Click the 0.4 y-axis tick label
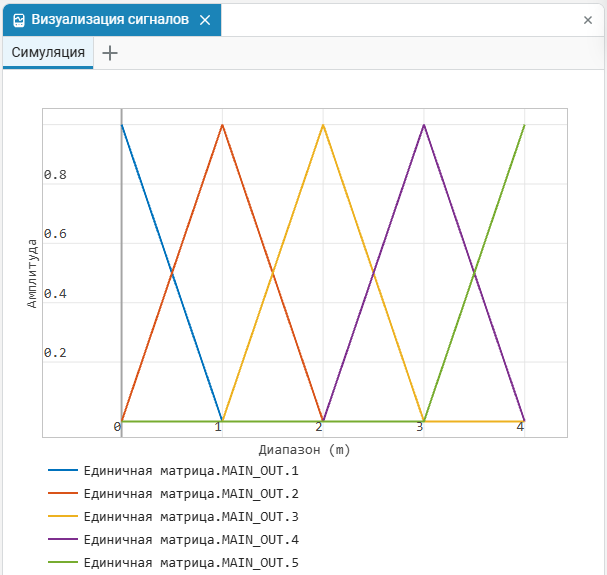 pyautogui.click(x=55, y=294)
